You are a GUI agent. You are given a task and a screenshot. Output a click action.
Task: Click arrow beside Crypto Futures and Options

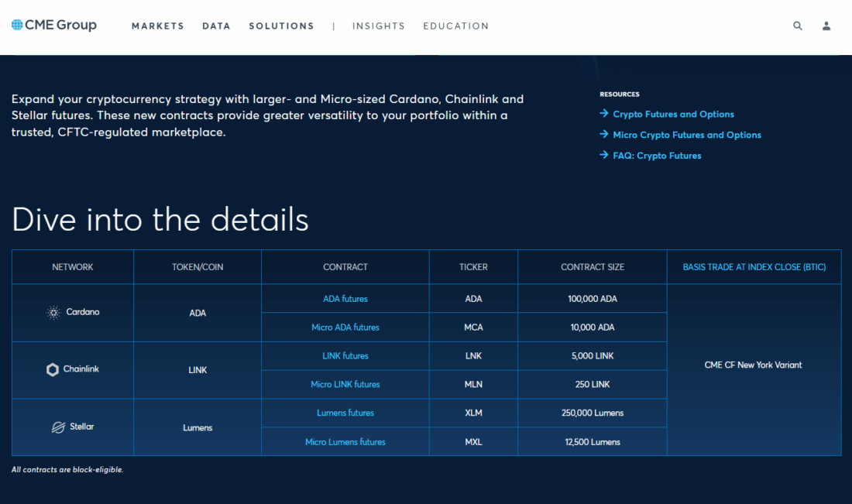pyautogui.click(x=603, y=114)
